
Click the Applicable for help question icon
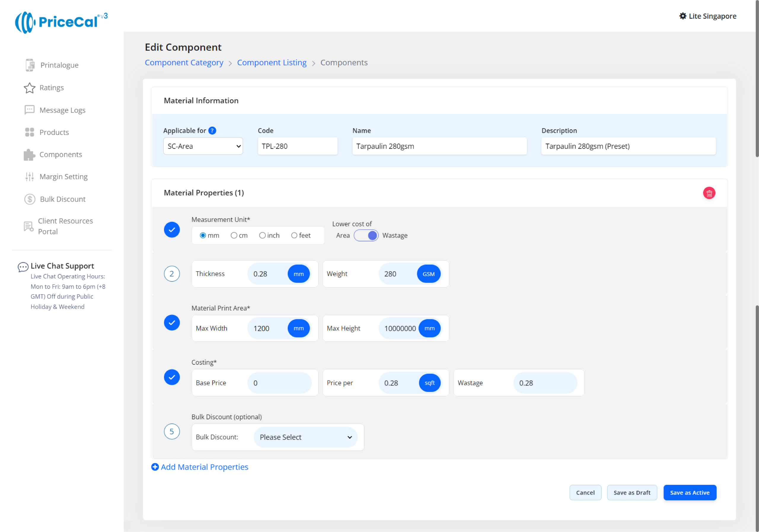(212, 130)
